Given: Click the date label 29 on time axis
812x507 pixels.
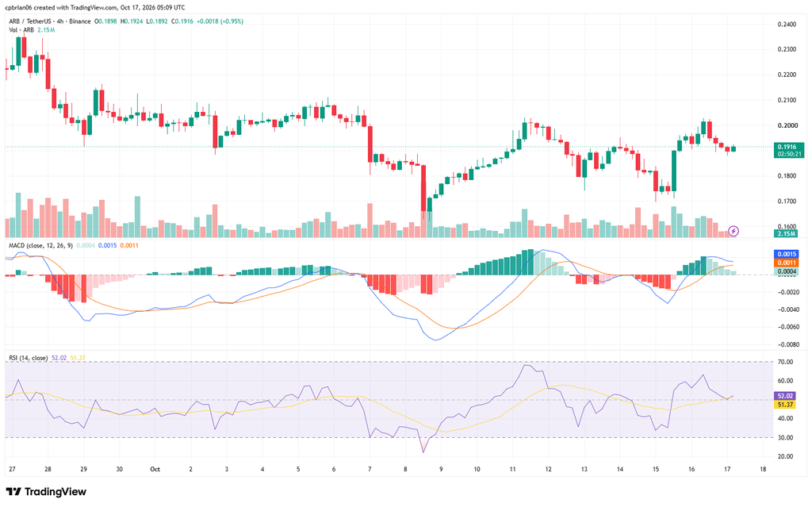Looking at the screenshot, I should [x=83, y=469].
